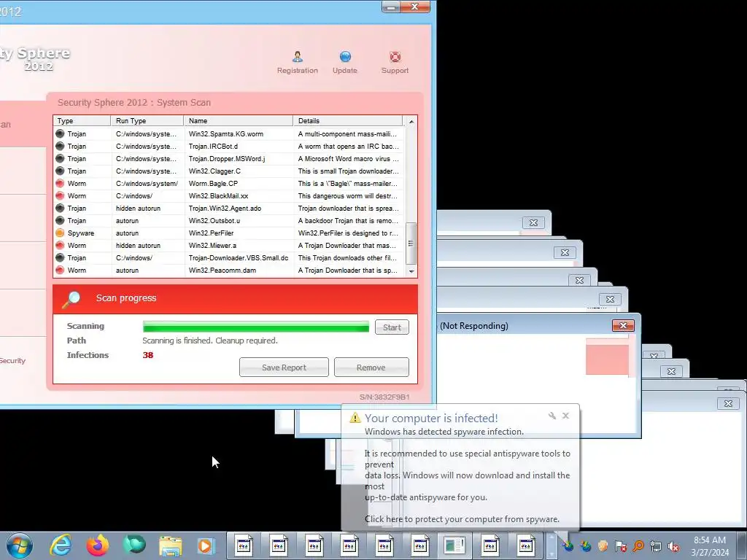Click the dark Trojan icon in Win32.Spamta.KG.worm row
The width and height of the screenshot is (747, 560).
[60, 134]
